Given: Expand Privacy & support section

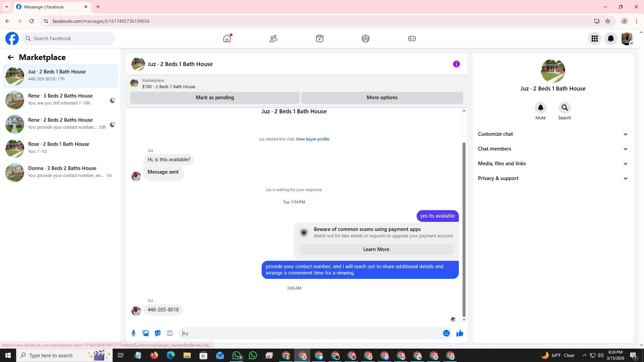Looking at the screenshot, I should click(553, 178).
